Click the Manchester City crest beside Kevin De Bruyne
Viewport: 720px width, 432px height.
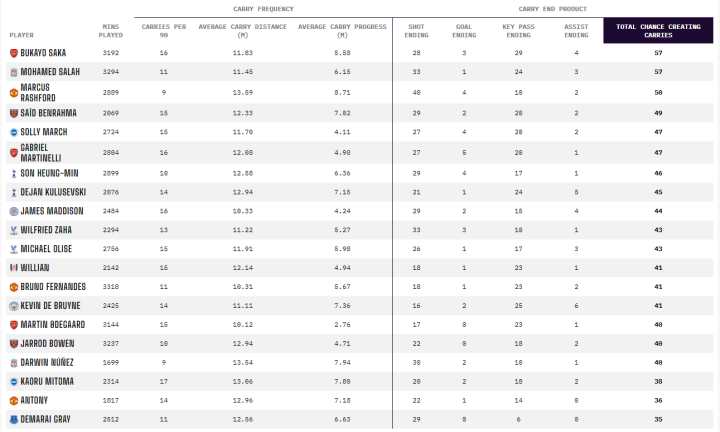click(x=13, y=305)
